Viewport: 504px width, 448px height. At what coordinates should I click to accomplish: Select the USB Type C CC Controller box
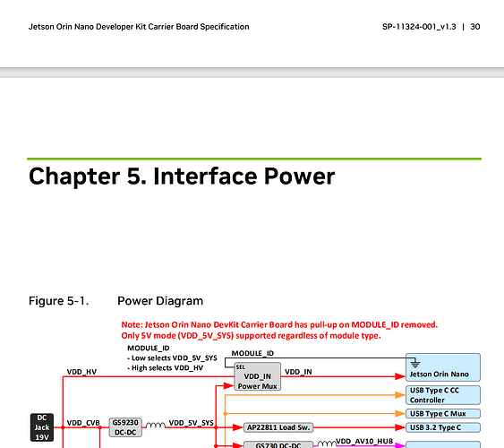point(443,395)
